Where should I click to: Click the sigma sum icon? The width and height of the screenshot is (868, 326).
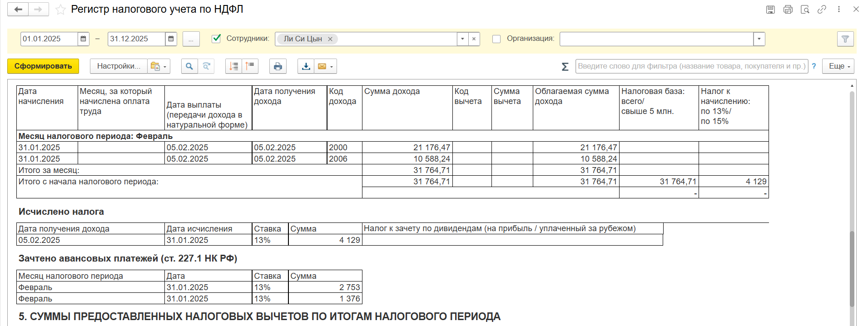(x=565, y=67)
